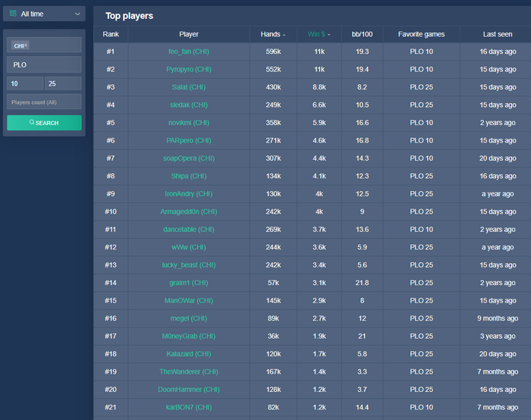The width and height of the screenshot is (531, 420).
Task: Click 20 days ago in soapOpera row
Action: click(x=498, y=158)
